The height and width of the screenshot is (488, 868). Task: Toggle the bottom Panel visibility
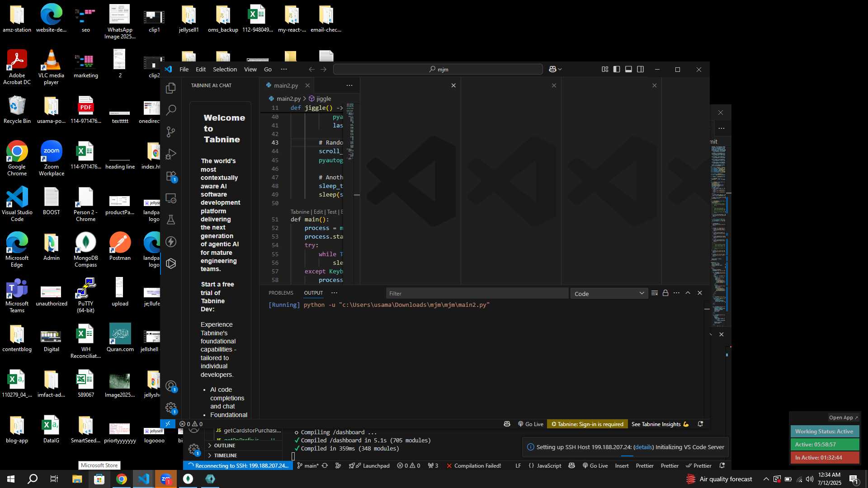pos(628,69)
